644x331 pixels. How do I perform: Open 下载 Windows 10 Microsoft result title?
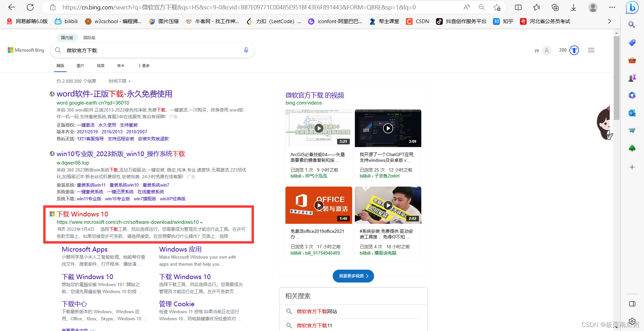(x=83, y=214)
